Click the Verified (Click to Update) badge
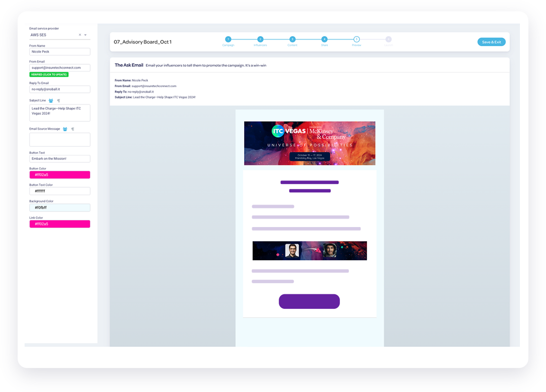The width and height of the screenshot is (546, 392). click(x=49, y=75)
